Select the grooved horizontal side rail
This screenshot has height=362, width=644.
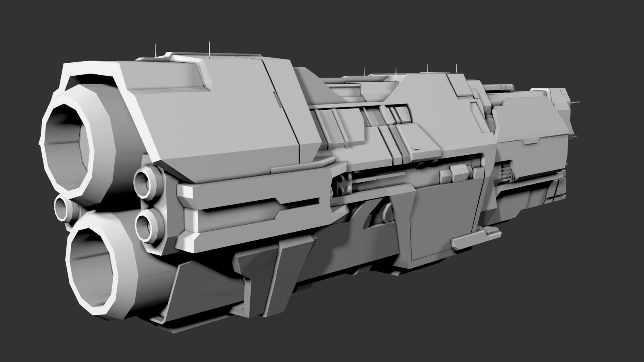coord(250,201)
